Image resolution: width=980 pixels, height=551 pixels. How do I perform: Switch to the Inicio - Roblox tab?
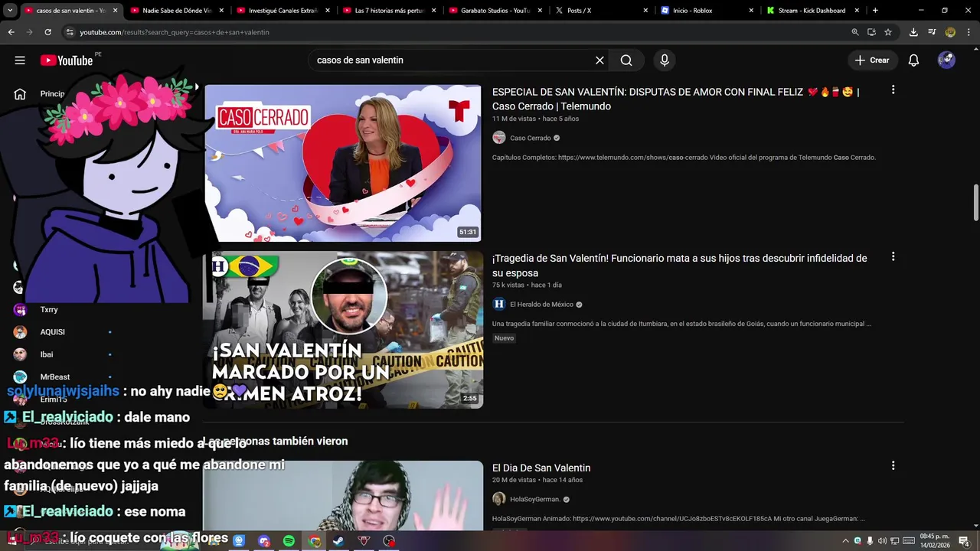(x=707, y=11)
